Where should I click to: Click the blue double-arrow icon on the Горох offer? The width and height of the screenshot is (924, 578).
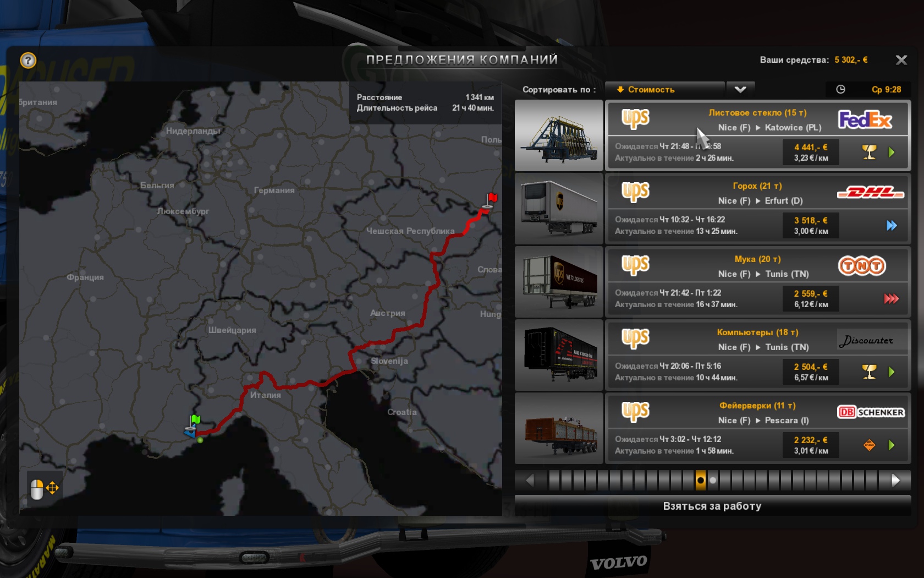tap(891, 225)
